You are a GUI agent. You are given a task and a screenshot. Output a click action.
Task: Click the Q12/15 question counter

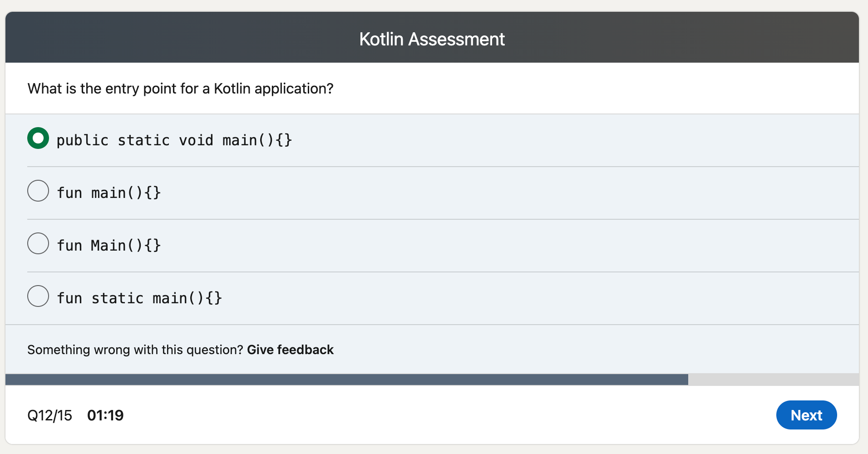click(50, 415)
